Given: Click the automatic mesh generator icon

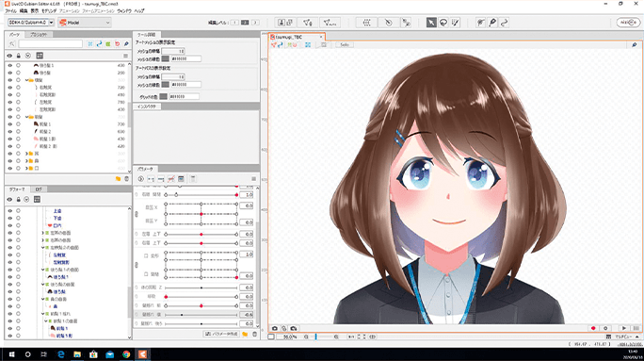Looking at the screenshot, I should (x=330, y=23).
